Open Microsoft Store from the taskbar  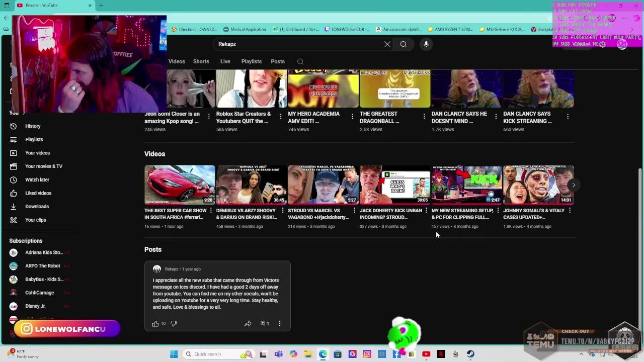point(338,354)
